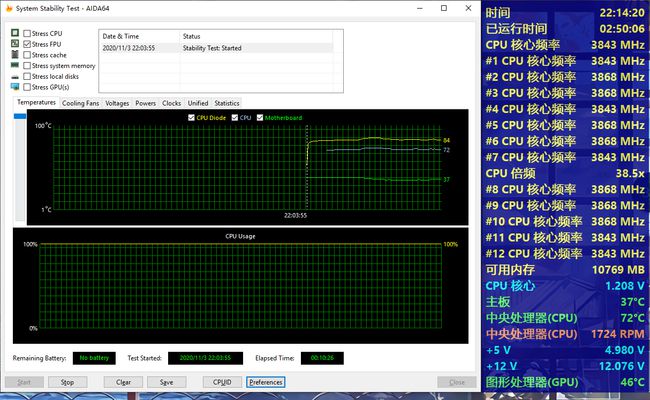Click the 4.980 V reading in sensor panel
Image resolution: width=650 pixels, height=400 pixels.
(x=625, y=350)
